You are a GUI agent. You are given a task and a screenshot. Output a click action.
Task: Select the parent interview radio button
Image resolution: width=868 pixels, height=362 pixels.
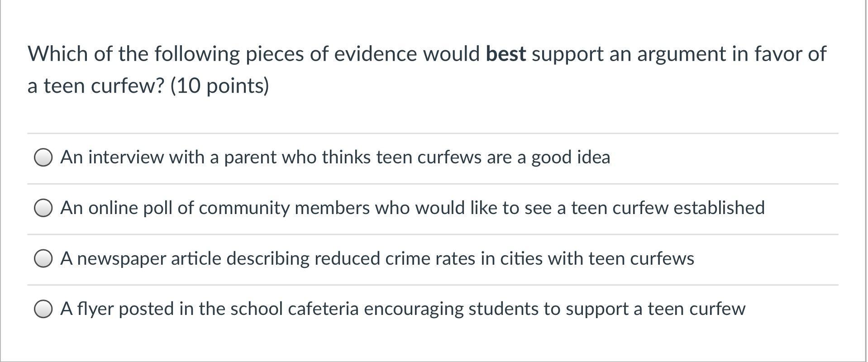[43, 158]
